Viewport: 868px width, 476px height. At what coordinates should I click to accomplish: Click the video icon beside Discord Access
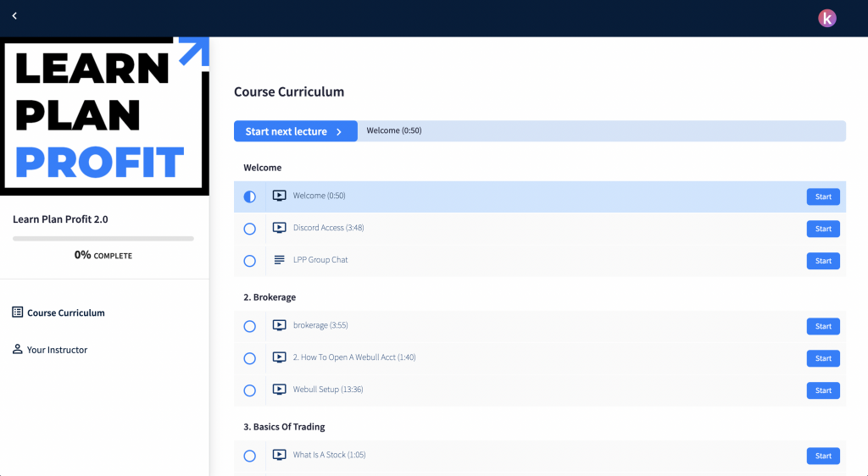pyautogui.click(x=280, y=228)
